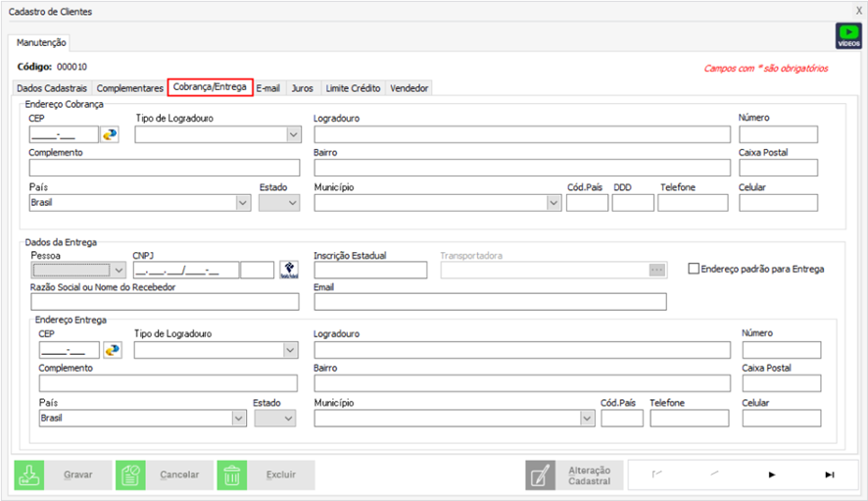Click CEP lookup icon in Endereço Entrega
The width and height of the screenshot is (868, 501).
[x=113, y=350]
